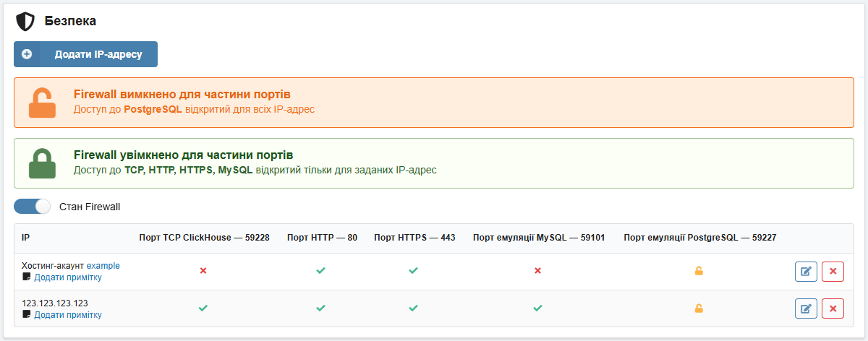Screen dimensions: 868x341
Task: Click the black shield icon beside Безпека
Action: (x=25, y=22)
